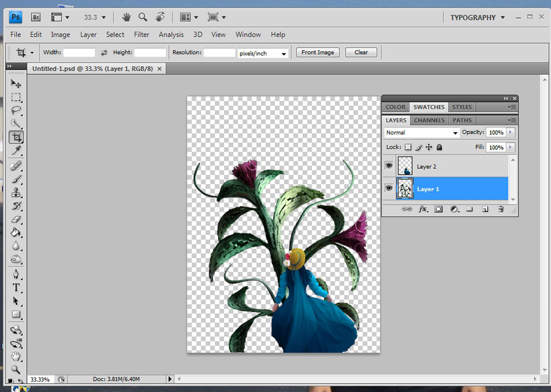This screenshot has width=551, height=392.
Task: Select the Type tool
Action: pos(16,287)
